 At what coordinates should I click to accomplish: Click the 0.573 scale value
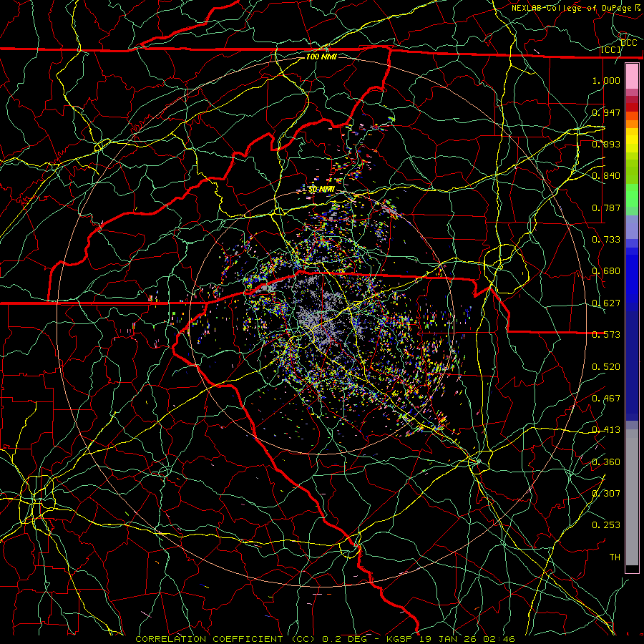click(x=606, y=334)
